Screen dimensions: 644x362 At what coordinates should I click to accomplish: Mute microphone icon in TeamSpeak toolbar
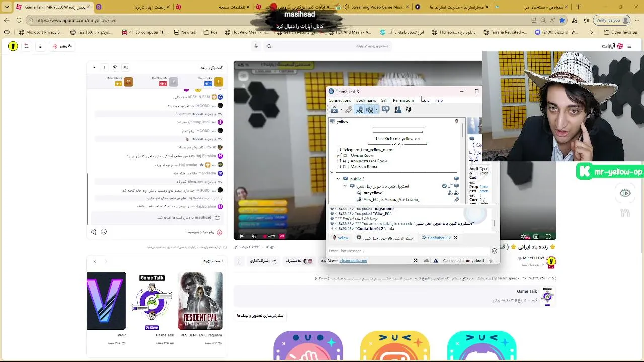(x=359, y=110)
